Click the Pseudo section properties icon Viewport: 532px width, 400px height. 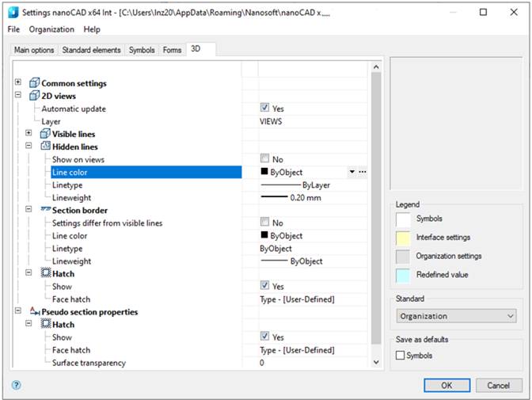pyautogui.click(x=34, y=312)
